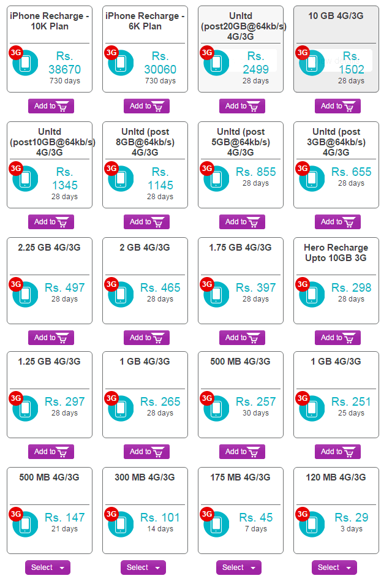Expand Select dropdown under 120 MB 4G/3G plan
Viewport: 392px width, 581px height.
point(334,568)
